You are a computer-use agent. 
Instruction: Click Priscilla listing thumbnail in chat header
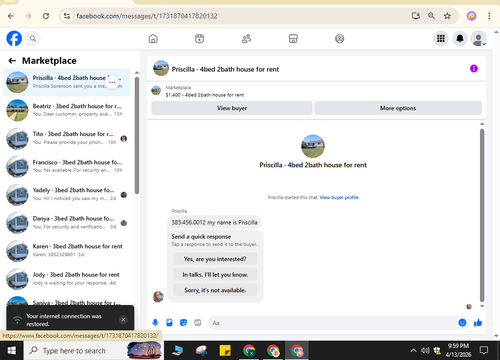coord(161,68)
